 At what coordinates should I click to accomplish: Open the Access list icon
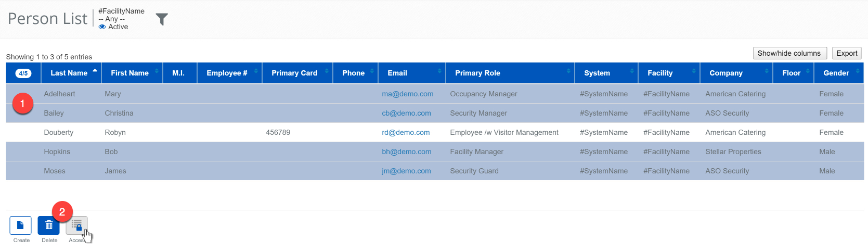pos(76,225)
